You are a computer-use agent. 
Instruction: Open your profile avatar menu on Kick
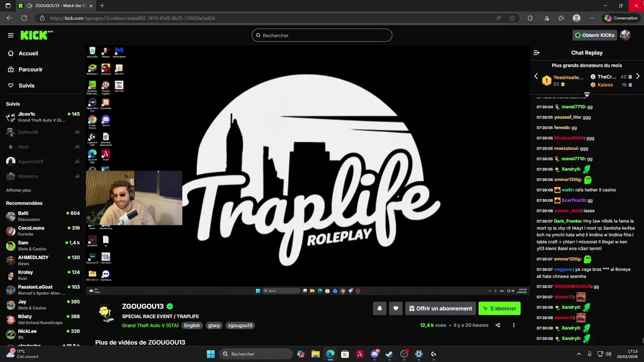tap(625, 35)
